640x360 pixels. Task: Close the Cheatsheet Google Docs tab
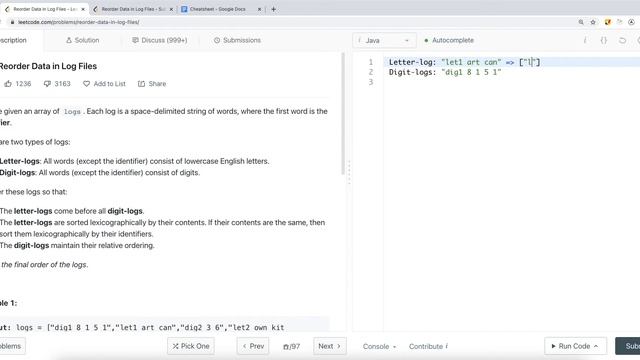259,9
